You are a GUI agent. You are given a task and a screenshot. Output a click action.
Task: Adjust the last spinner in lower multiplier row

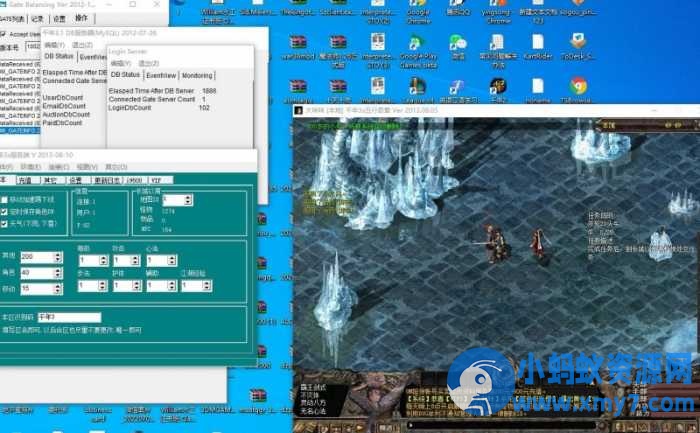196,285
